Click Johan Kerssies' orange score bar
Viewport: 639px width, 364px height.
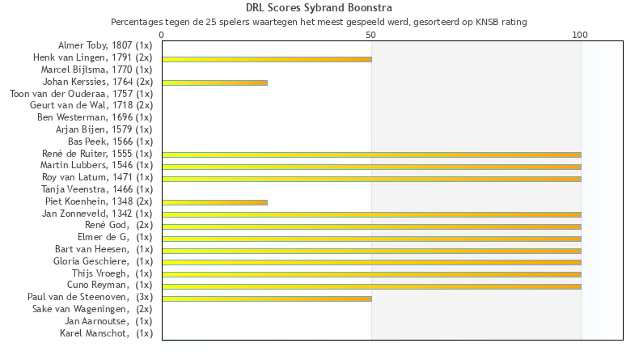point(214,83)
